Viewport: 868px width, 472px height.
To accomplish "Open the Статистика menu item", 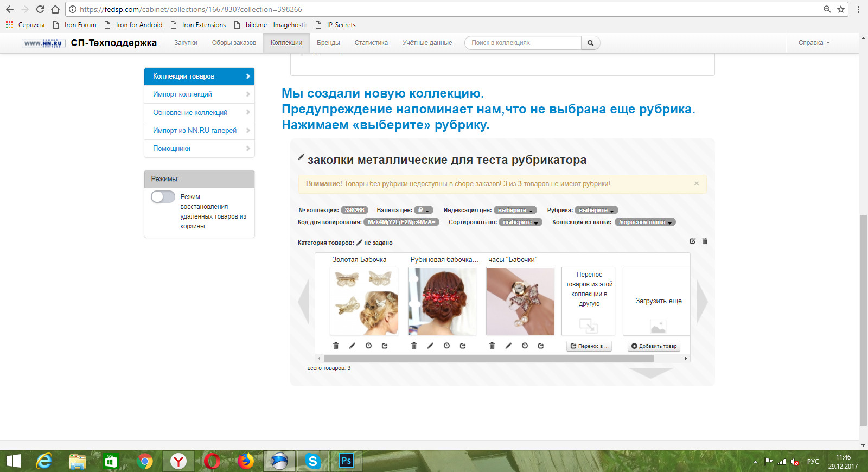I will point(371,43).
